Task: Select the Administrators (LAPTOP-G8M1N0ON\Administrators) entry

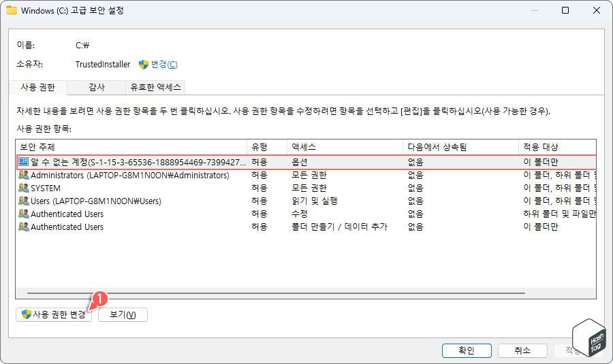Action: tap(130, 176)
